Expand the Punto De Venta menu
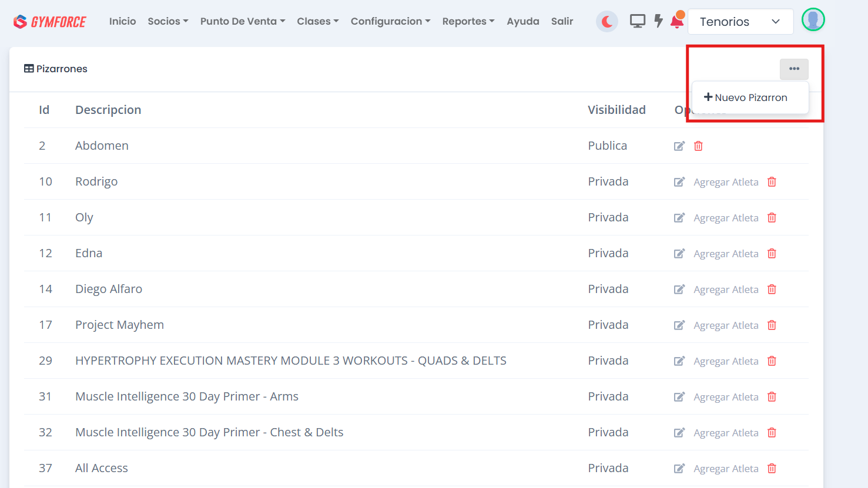The height and width of the screenshot is (488, 868). [x=243, y=21]
